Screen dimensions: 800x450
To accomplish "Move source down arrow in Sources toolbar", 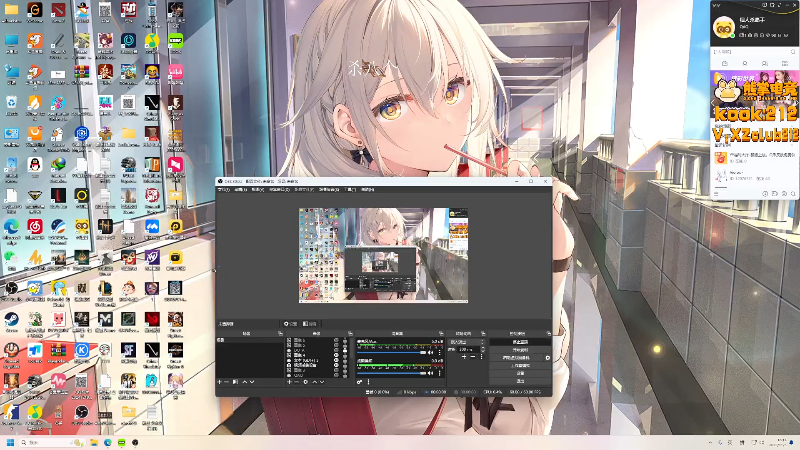I will point(322,382).
